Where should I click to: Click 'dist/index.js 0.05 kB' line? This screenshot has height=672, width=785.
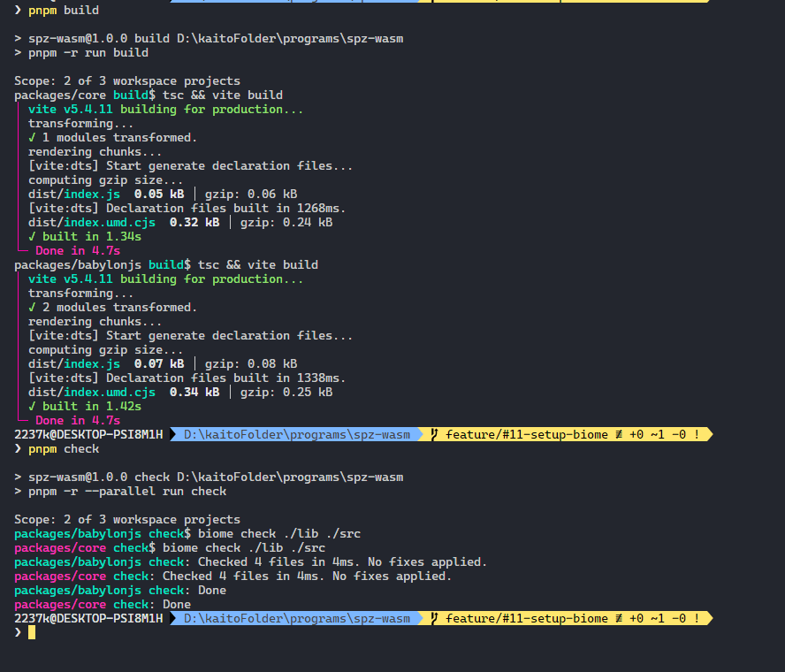(163, 195)
